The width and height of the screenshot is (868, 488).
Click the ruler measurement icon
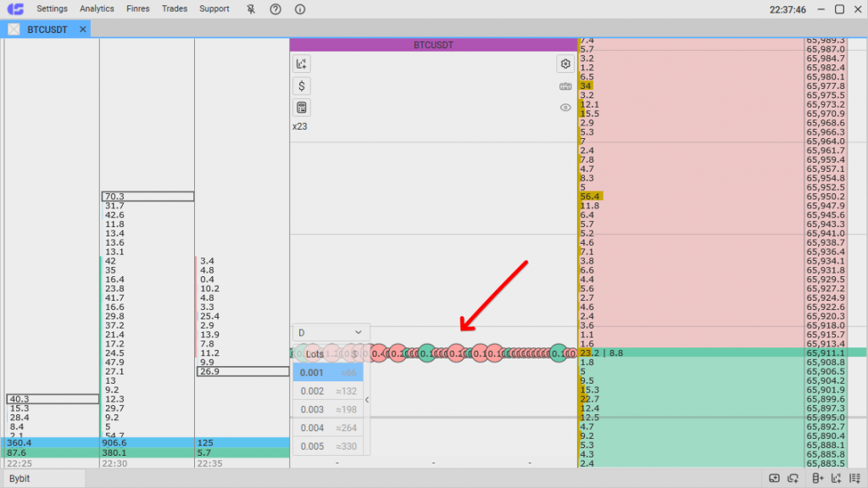pos(565,86)
